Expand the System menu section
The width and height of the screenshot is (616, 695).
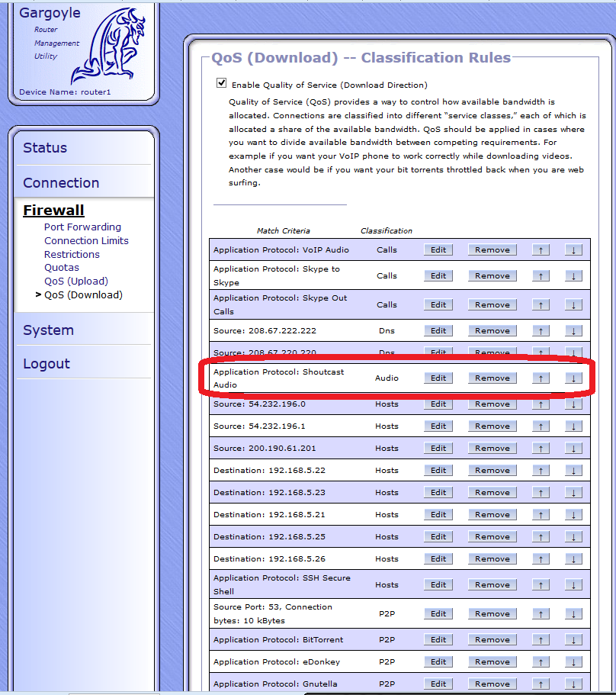click(48, 330)
